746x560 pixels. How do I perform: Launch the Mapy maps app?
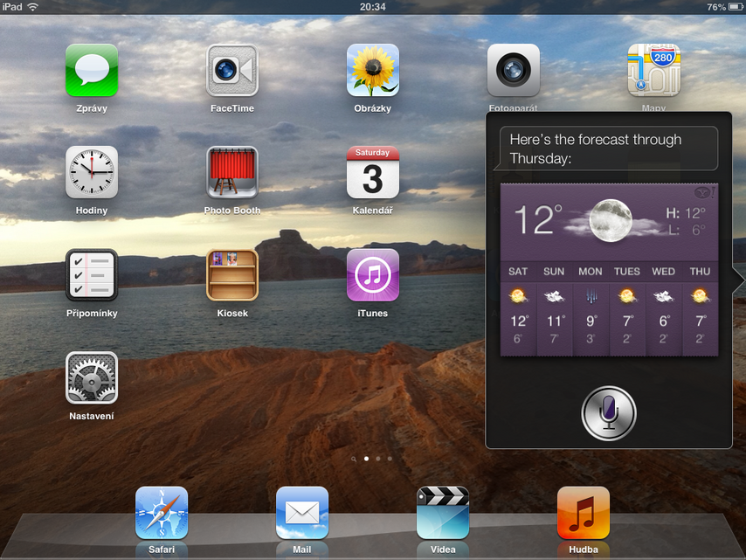653,70
